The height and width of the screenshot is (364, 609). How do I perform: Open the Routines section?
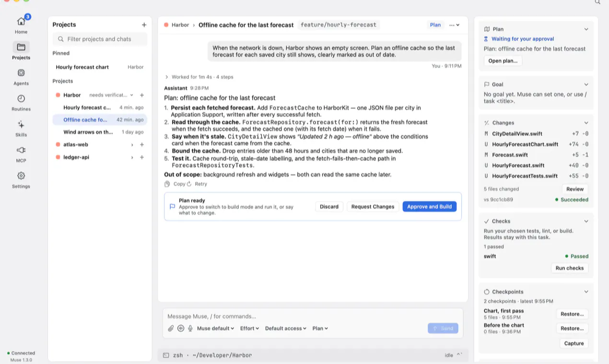click(x=21, y=102)
